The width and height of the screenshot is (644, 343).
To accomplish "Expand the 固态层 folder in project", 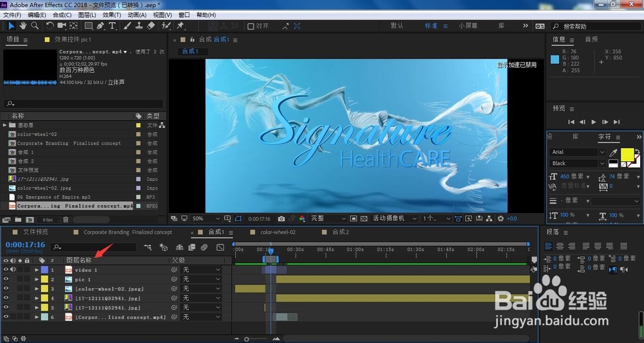I will [5, 125].
